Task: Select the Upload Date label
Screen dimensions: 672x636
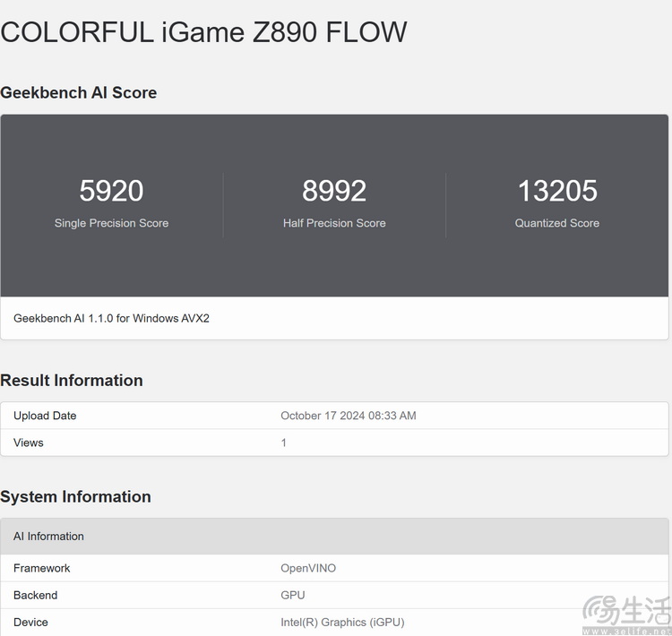Action: 45,416
